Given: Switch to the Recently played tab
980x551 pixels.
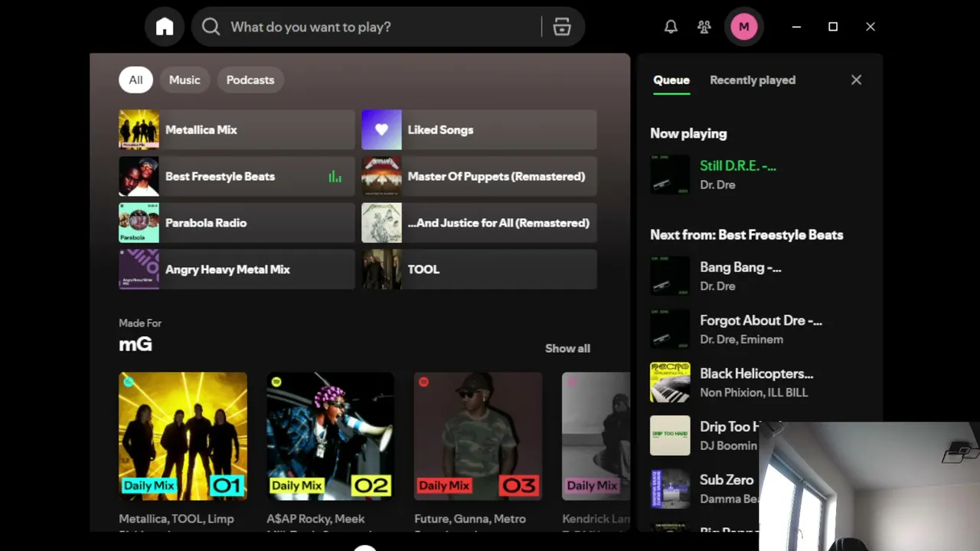Looking at the screenshot, I should (753, 80).
